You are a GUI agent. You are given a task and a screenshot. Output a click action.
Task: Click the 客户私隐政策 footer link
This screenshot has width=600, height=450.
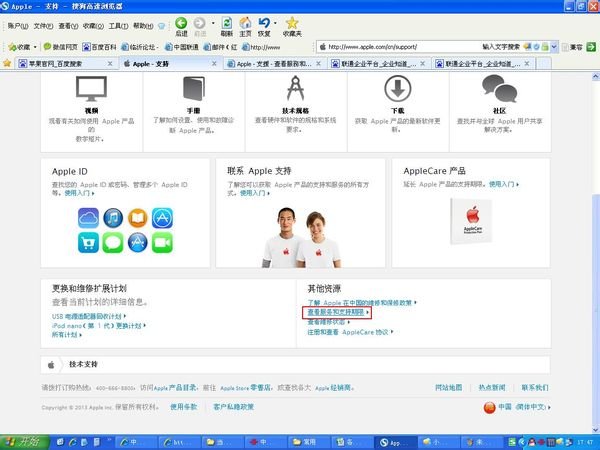(233, 407)
